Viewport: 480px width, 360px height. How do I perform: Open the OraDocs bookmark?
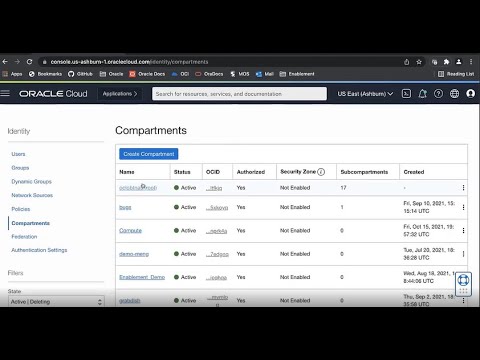point(209,74)
